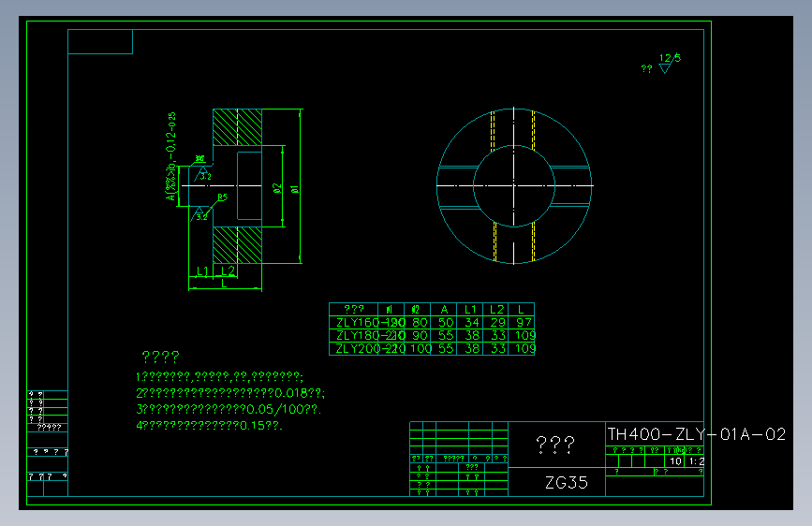812x526 pixels.
Task: Click the 109 value in ZLY200 row
Action: [525, 348]
